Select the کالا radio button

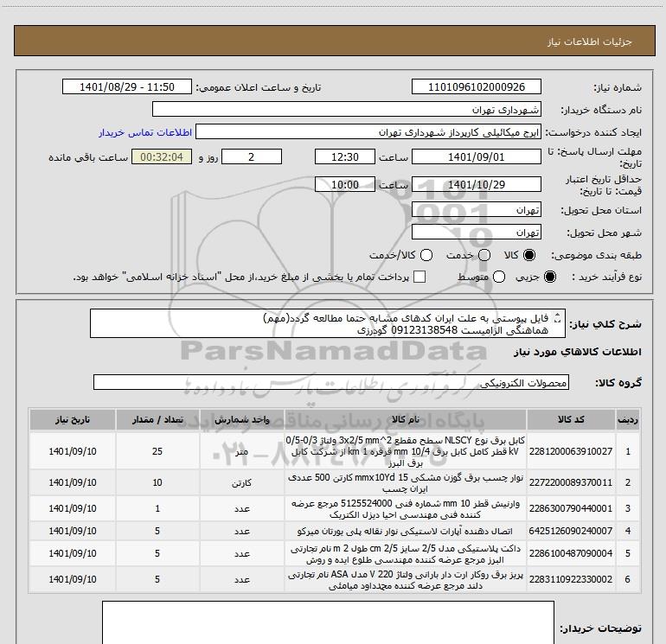coord(529,255)
